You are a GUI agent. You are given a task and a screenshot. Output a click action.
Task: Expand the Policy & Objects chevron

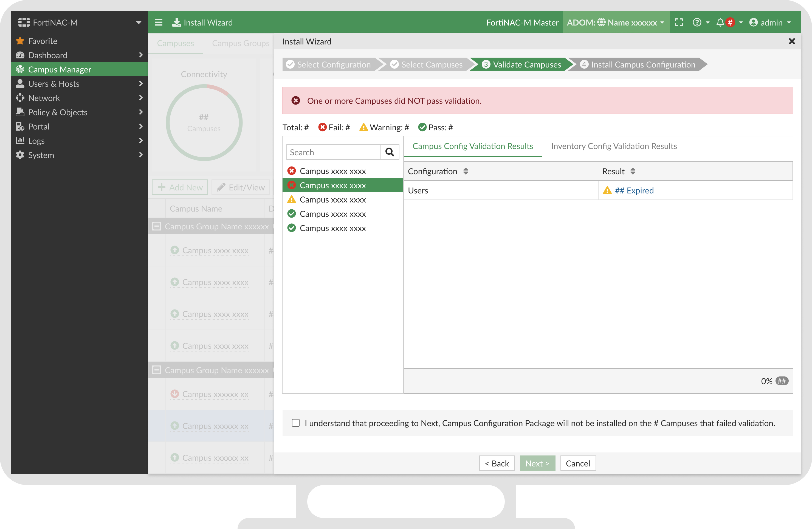click(141, 112)
